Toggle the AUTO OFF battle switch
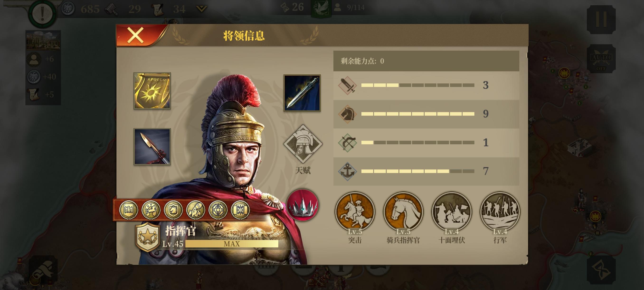Screen dimensions: 644x290 (x=601, y=59)
